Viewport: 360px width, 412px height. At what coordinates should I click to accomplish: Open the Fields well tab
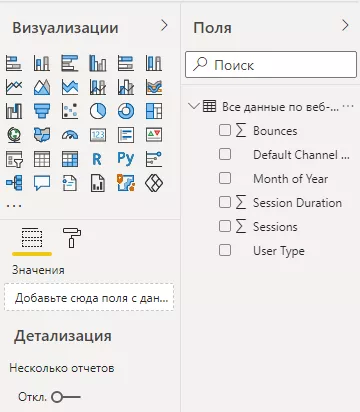(x=32, y=238)
